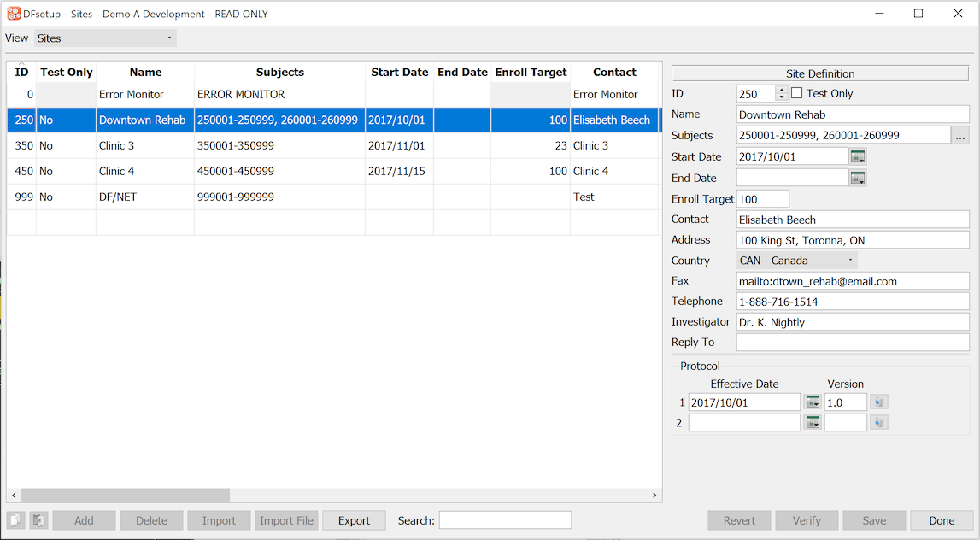Image resolution: width=980 pixels, height=540 pixels.
Task: Sort table by Enroll Target column header
Action: 531,73
